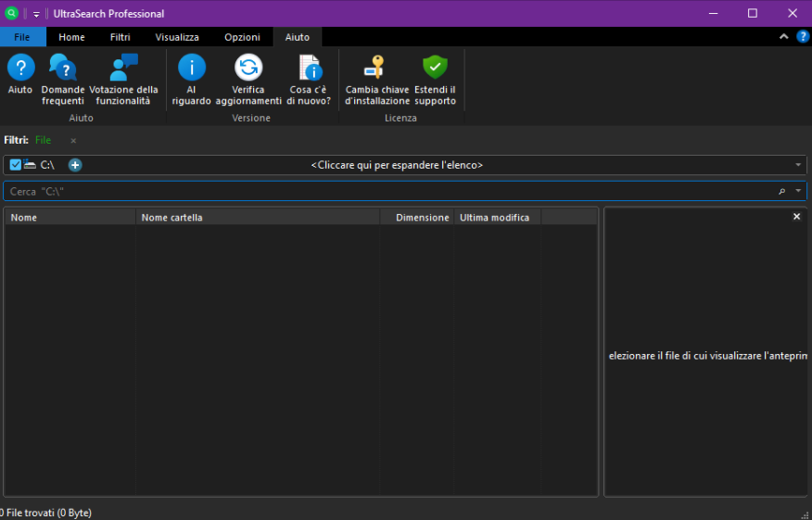Switch to the Home tab
Viewport: 812px width, 520px height.
(71, 37)
